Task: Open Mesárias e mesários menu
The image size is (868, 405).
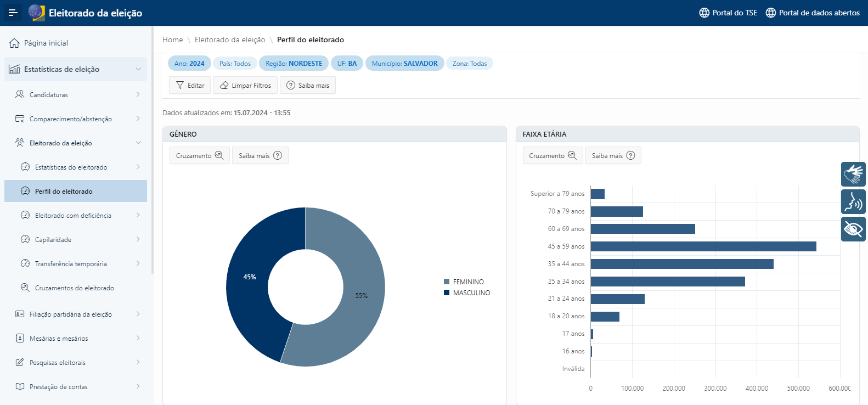Action: click(x=76, y=338)
